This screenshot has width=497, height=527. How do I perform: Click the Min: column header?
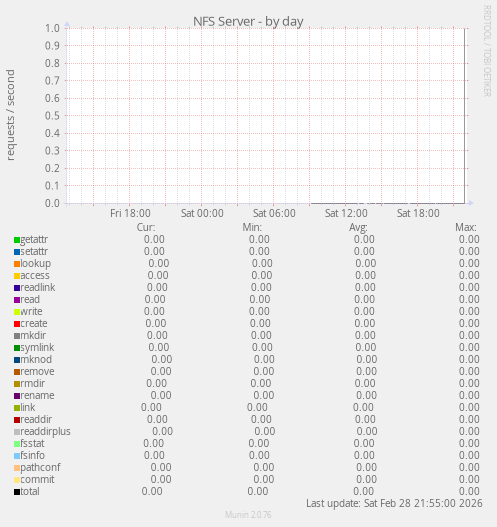[252, 228]
